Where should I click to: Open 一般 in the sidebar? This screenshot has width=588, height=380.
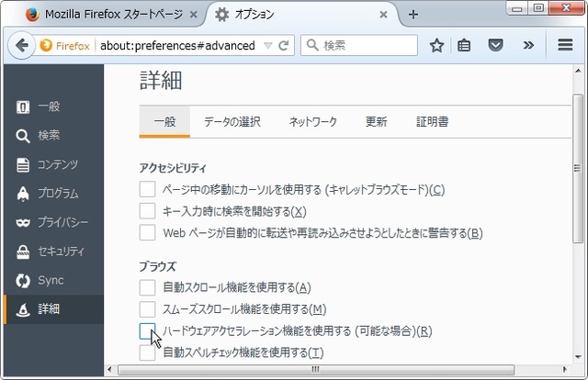(x=53, y=106)
